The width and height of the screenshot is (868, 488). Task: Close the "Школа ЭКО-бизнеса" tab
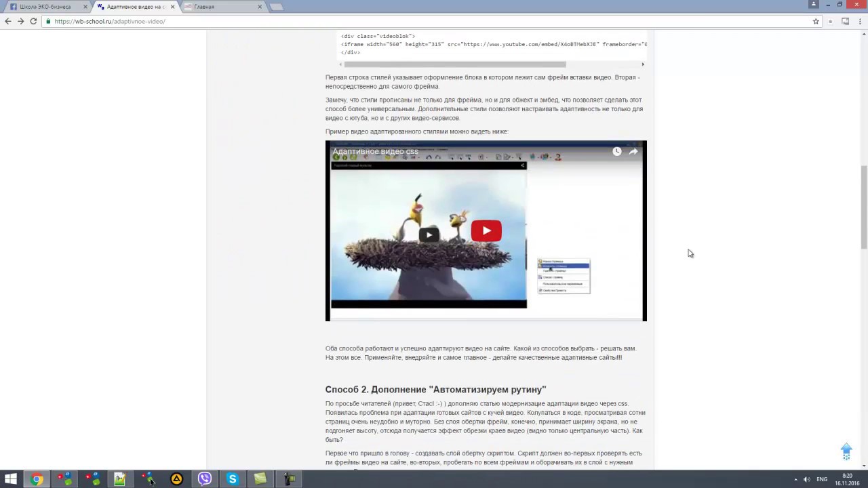[x=85, y=7]
